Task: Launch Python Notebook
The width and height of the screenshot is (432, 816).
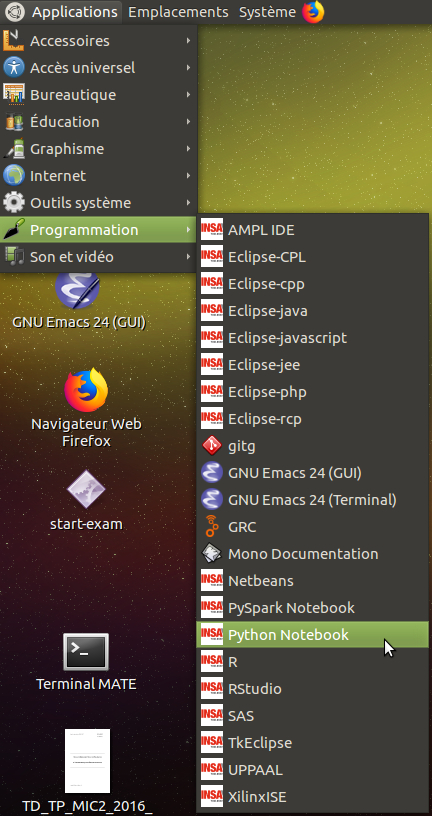Action: (x=312, y=635)
